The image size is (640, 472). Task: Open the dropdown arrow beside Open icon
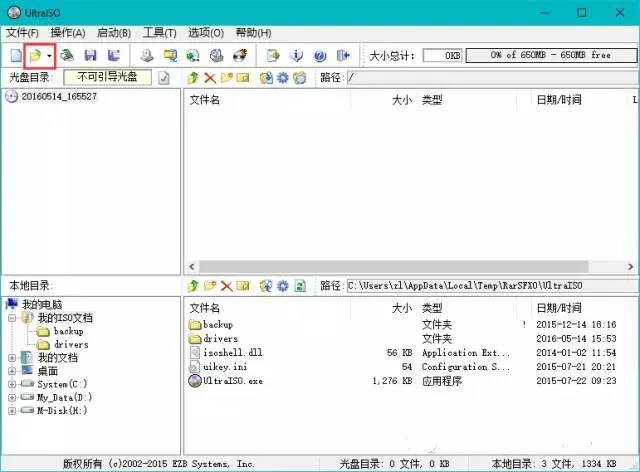tap(49, 56)
